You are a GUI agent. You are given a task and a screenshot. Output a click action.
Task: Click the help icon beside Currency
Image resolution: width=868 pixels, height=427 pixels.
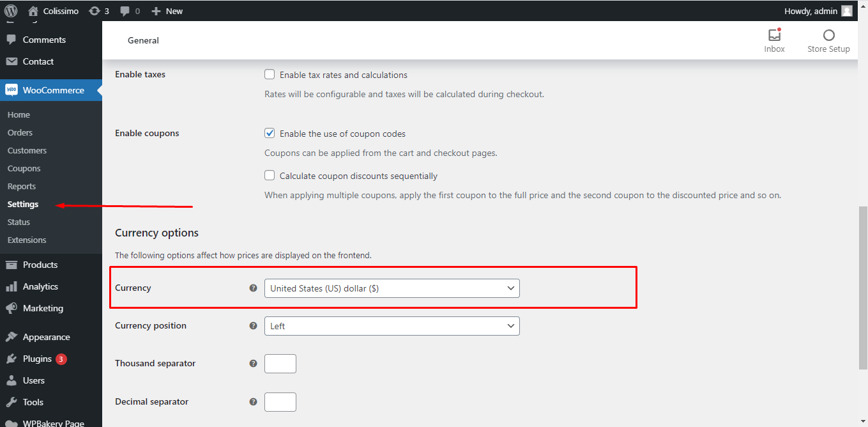tap(253, 288)
